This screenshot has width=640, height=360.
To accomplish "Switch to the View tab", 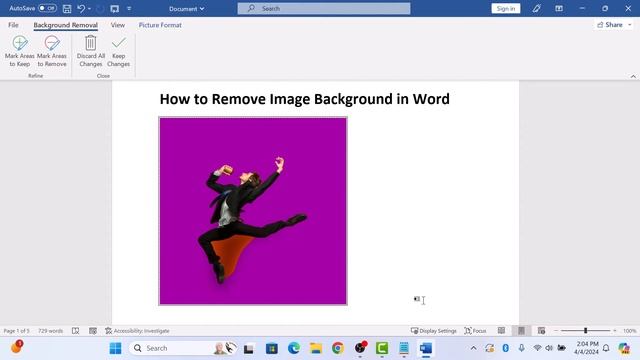I will coord(118,25).
